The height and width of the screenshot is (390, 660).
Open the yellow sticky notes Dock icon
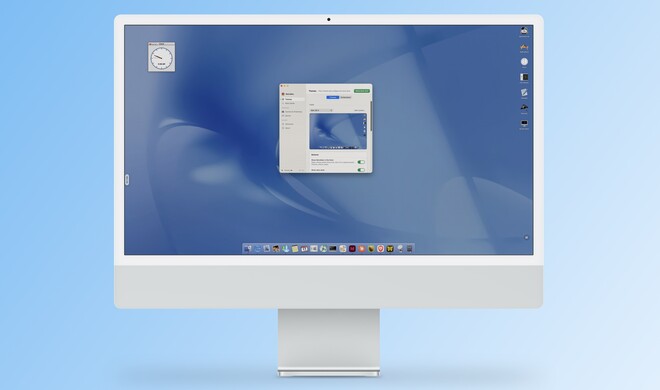[295, 249]
